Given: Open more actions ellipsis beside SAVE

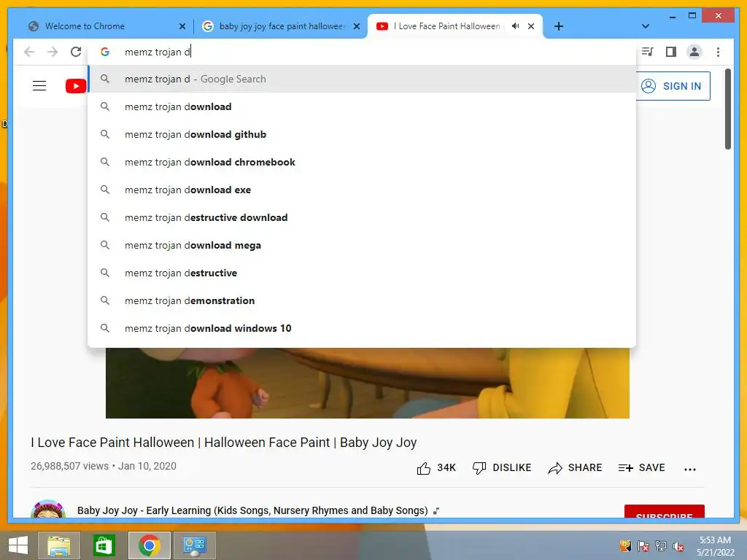Looking at the screenshot, I should tap(690, 469).
